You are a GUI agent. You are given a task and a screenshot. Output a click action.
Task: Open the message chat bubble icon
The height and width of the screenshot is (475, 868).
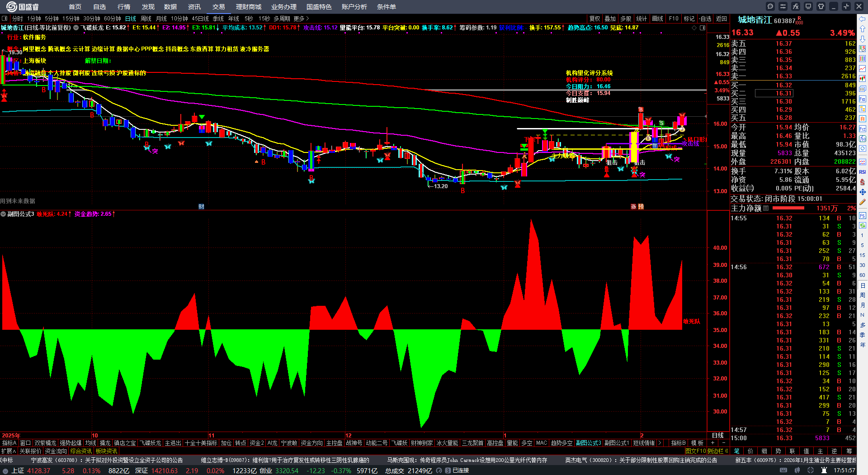[770, 6]
